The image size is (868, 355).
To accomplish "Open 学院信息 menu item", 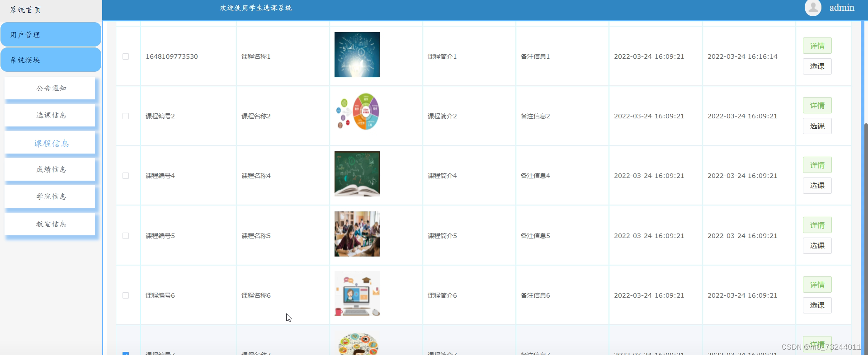I will point(50,196).
